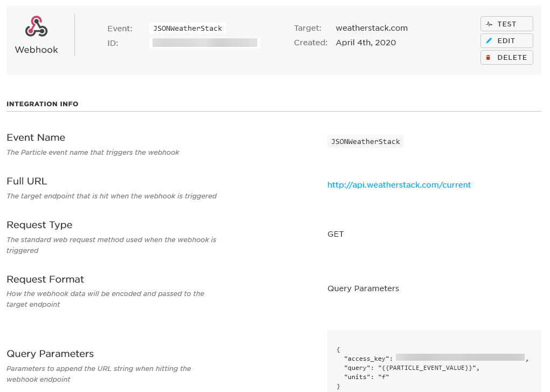Click the "units": "f" line
This screenshot has width=550, height=392.
click(367, 377)
